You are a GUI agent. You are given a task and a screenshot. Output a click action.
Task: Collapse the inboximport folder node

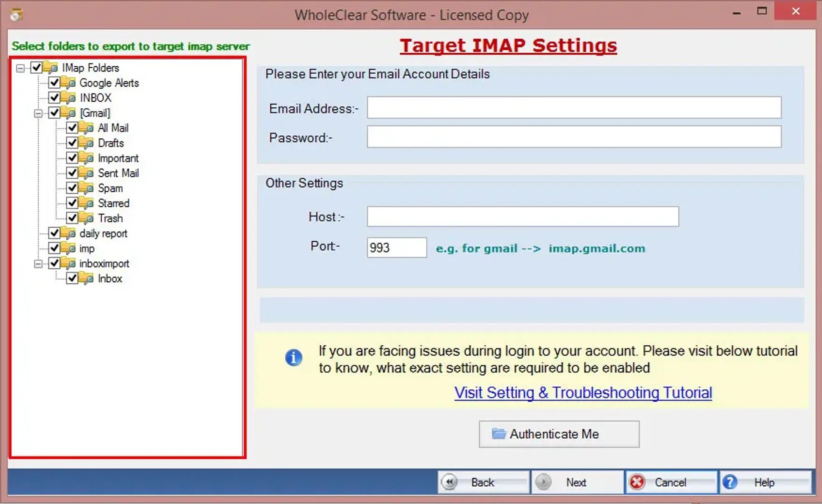(38, 264)
